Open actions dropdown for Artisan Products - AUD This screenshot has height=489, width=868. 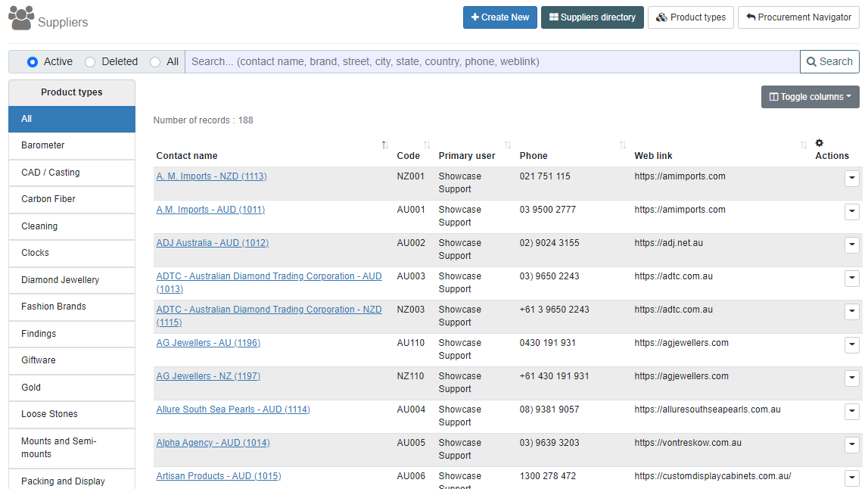852,478
